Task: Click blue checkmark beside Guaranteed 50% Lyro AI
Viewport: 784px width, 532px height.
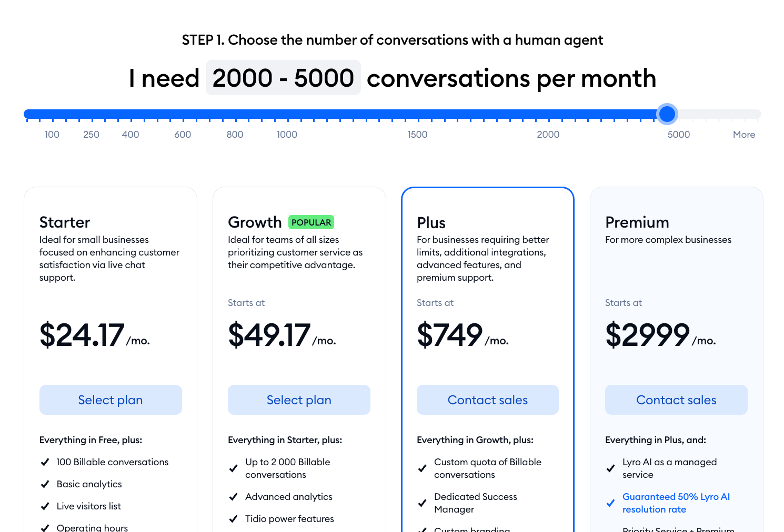Action: pyautogui.click(x=610, y=503)
